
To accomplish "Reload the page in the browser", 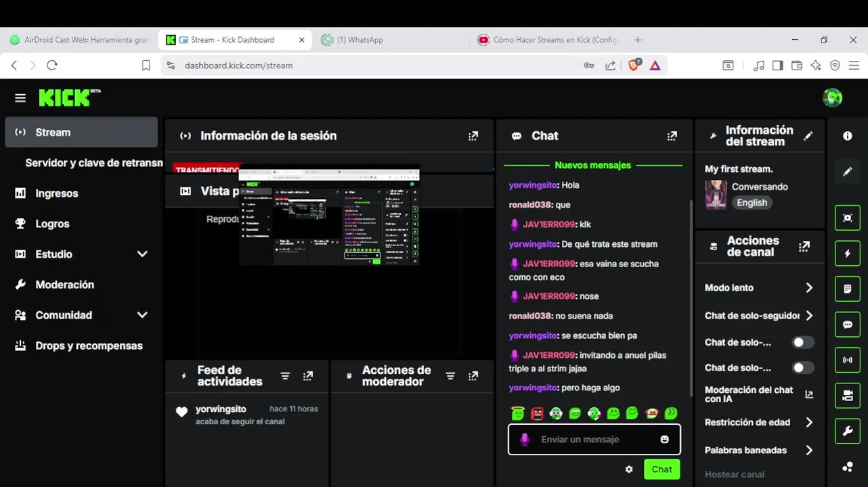I will pos(52,66).
